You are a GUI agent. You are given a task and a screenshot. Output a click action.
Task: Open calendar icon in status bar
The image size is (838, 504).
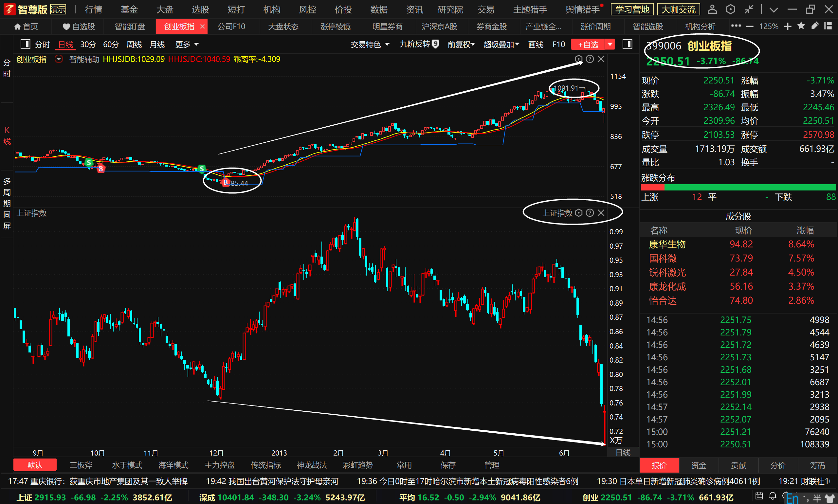[759, 496]
